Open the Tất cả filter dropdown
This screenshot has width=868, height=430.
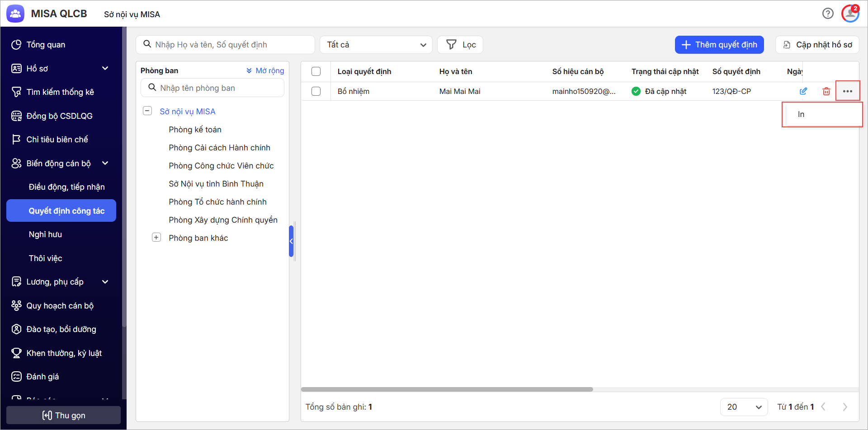(376, 45)
